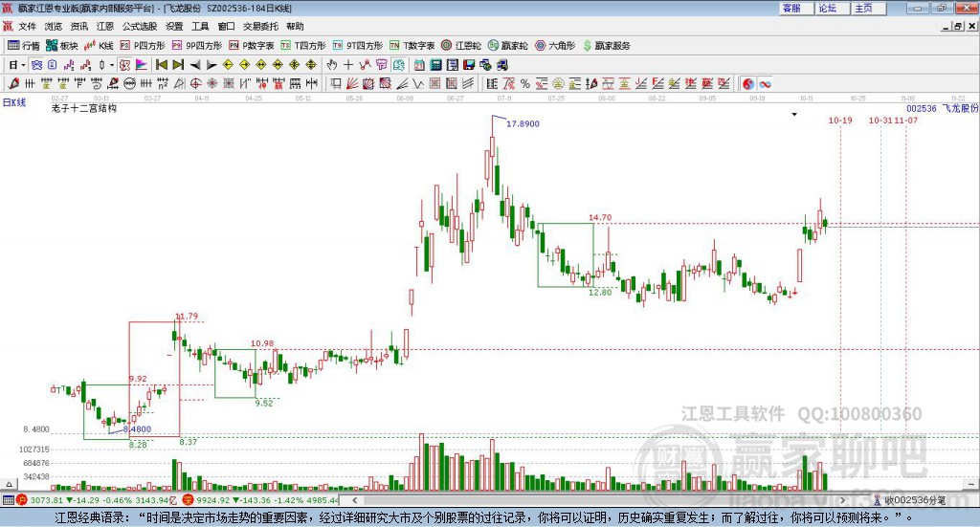Open the 六角形 hexagon tool
This screenshot has width=980, height=527.
(555, 46)
